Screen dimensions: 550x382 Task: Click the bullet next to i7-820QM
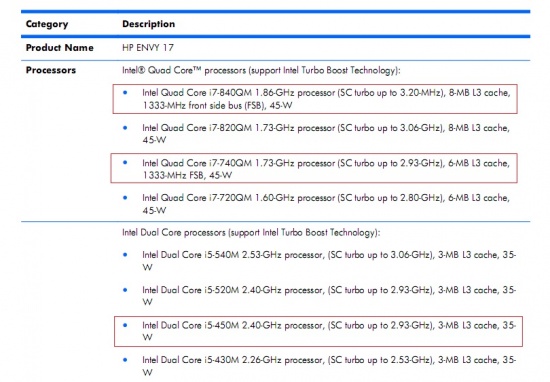125,128
